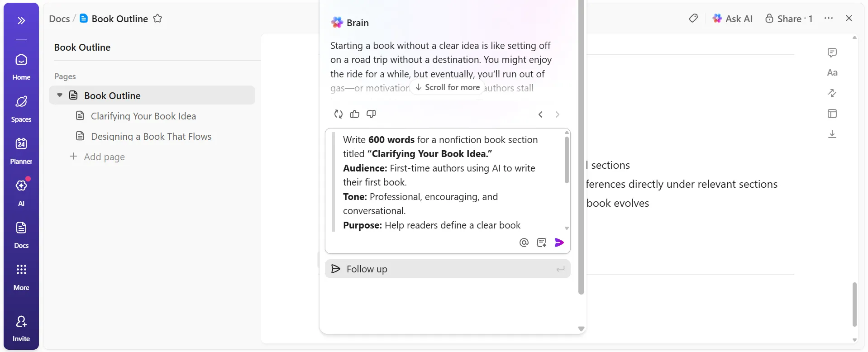Open the AI section in sidebar
This screenshot has height=352, width=868.
point(21,193)
